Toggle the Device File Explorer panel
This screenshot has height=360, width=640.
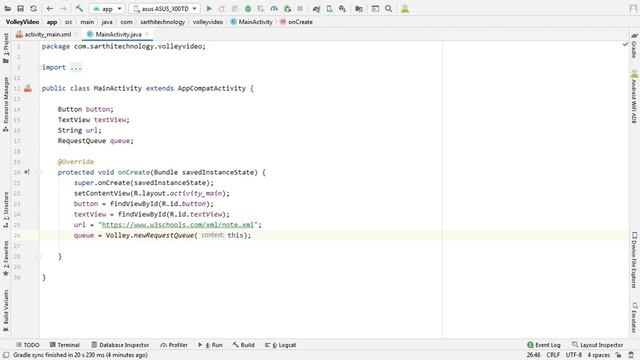[634, 260]
